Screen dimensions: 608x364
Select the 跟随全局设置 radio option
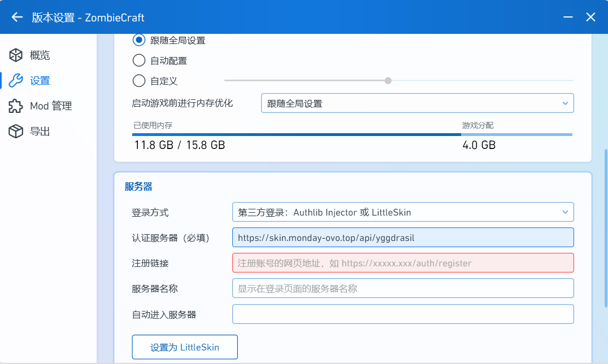[139, 40]
